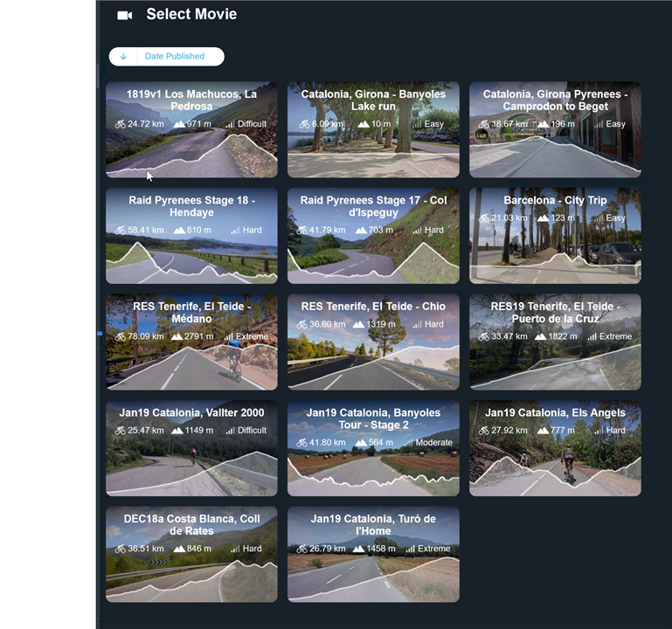Click the mountain icon beside 1822 m
672x629 pixels.
[x=540, y=337]
